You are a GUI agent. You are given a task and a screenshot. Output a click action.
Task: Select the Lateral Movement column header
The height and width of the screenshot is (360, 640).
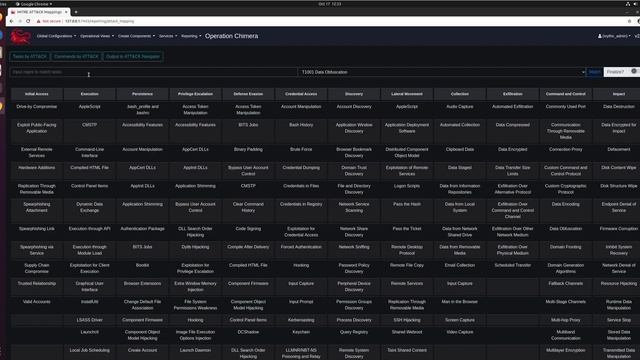tap(407, 94)
